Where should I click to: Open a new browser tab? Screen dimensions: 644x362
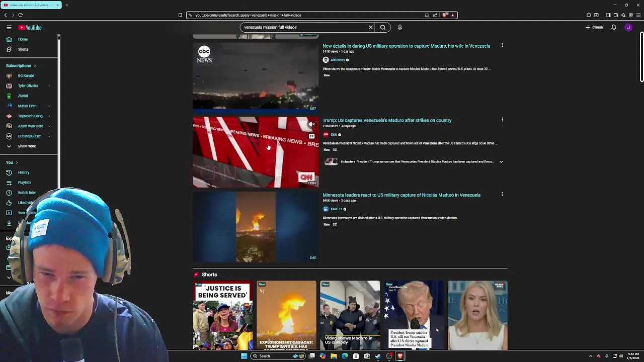66,5
